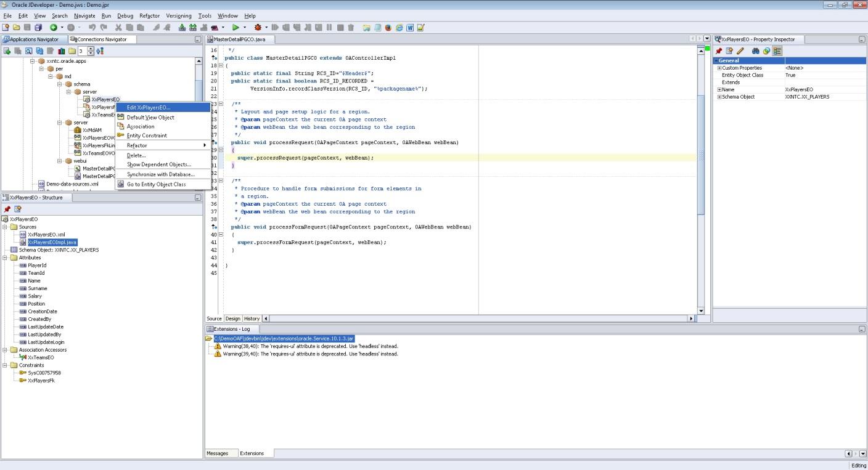Open the Refactor menu in menu bar
This screenshot has width=868, height=470.
click(x=149, y=15)
